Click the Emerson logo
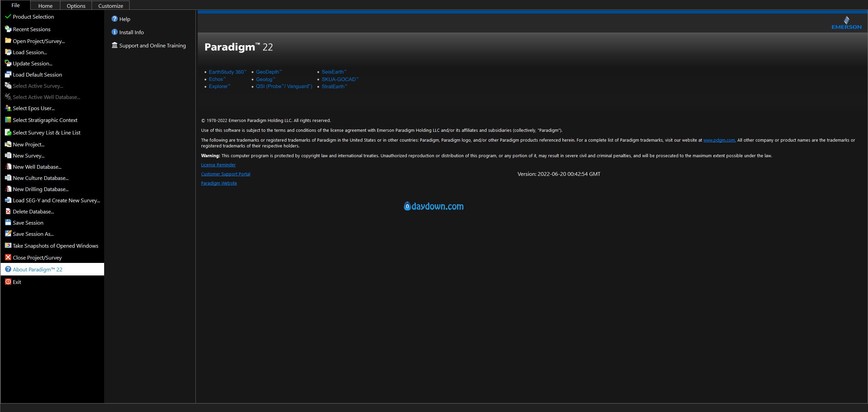Viewport: 868px width, 412px height. click(846, 23)
